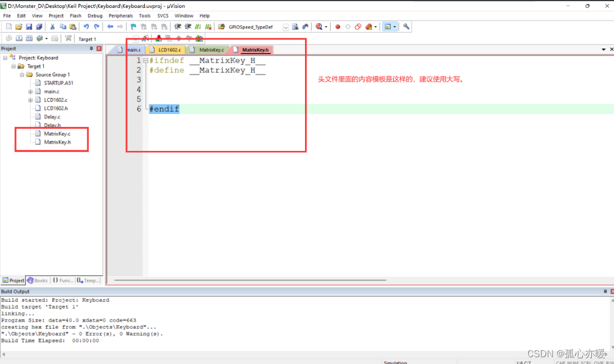Select LCD1602.h in the project tree

pyautogui.click(x=56, y=108)
